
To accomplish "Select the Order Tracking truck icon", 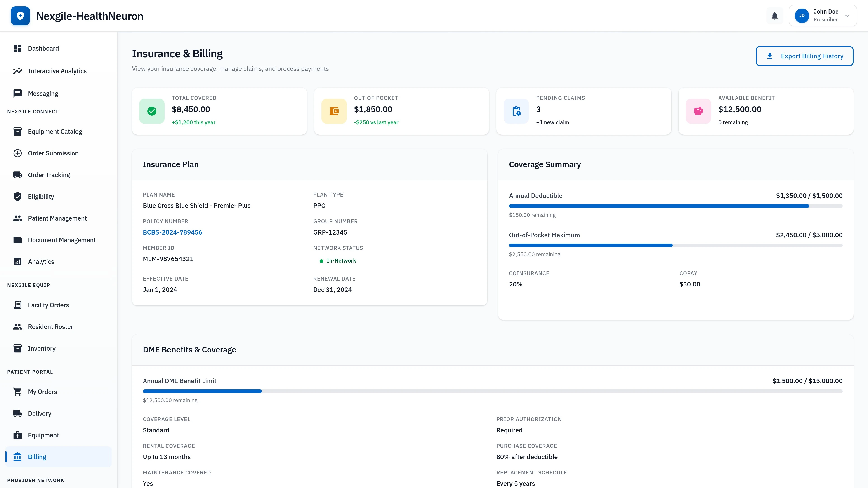I will point(18,174).
